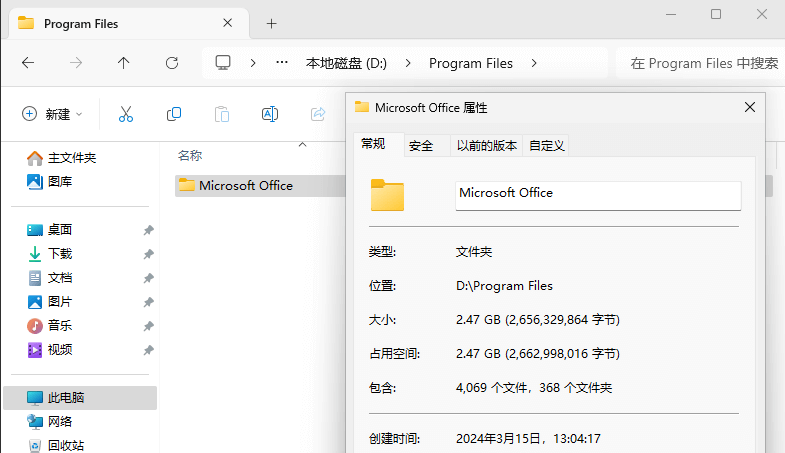This screenshot has width=785, height=453.
Task: Click the Paste clipboard icon
Action: pos(222,114)
